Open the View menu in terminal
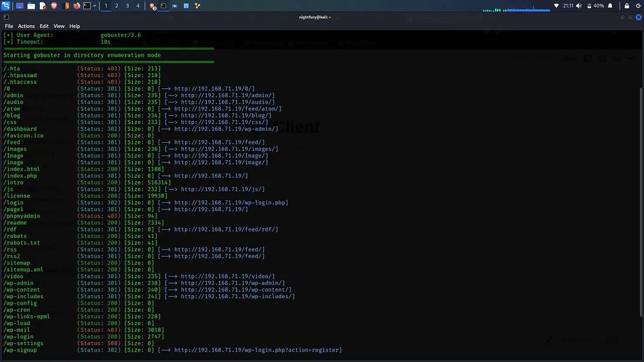644x362 pixels. (x=59, y=26)
